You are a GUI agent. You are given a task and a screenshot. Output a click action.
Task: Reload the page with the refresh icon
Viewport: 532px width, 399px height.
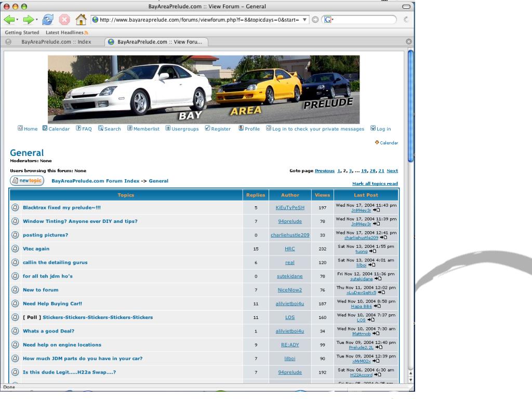(47, 20)
